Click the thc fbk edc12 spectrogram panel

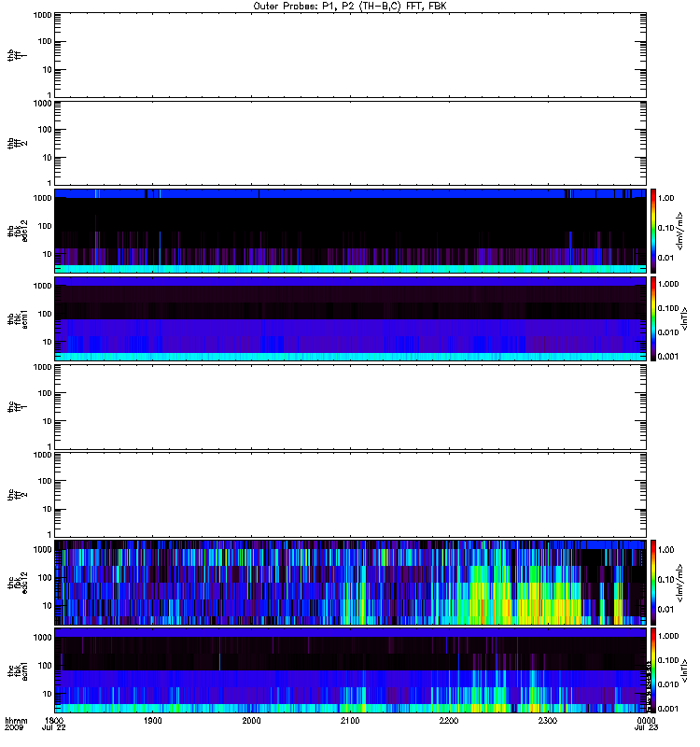tap(351, 583)
